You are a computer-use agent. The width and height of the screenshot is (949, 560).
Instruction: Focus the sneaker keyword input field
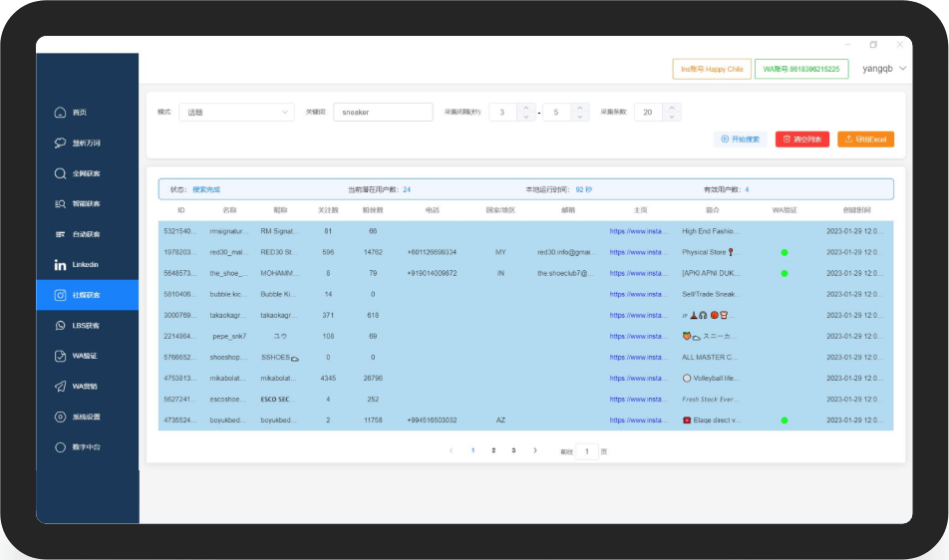[383, 112]
